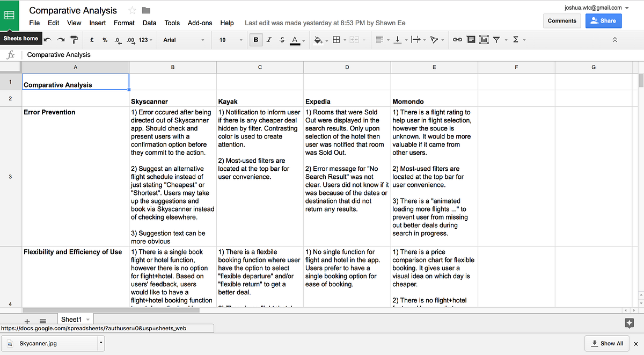Format as currency with pound icon

pos(92,40)
